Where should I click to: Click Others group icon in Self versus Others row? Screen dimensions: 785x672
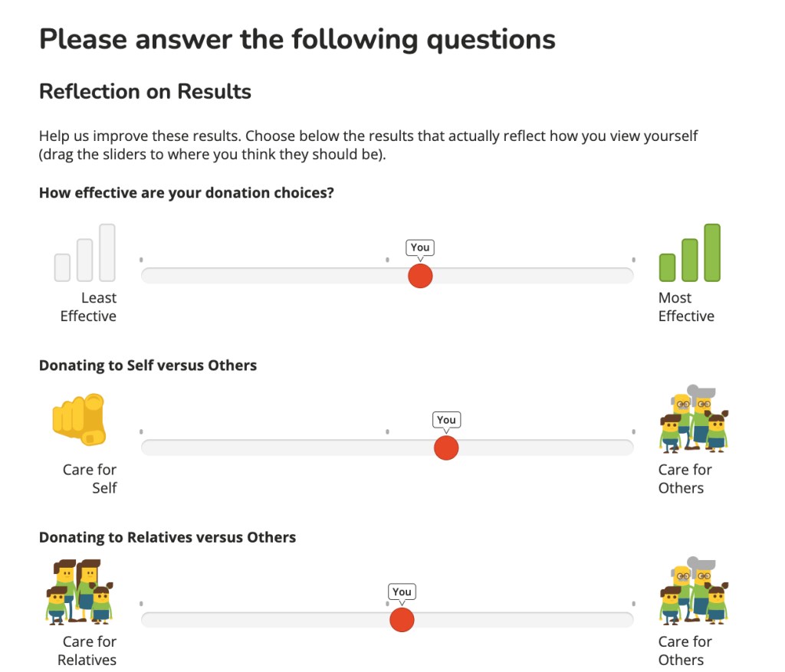click(x=693, y=420)
